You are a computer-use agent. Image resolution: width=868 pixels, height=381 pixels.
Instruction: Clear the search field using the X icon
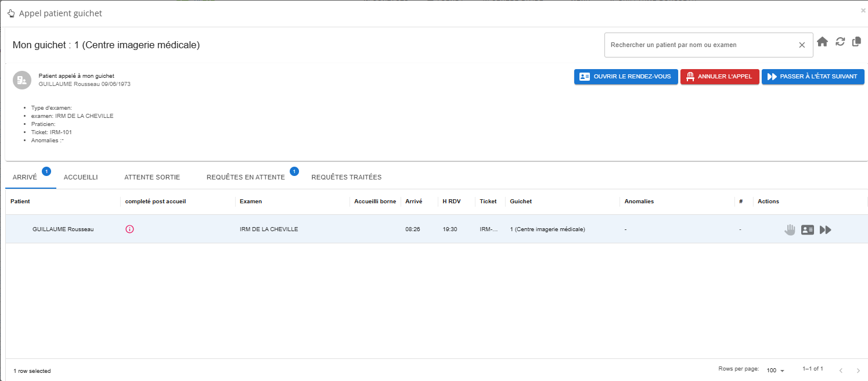click(802, 45)
